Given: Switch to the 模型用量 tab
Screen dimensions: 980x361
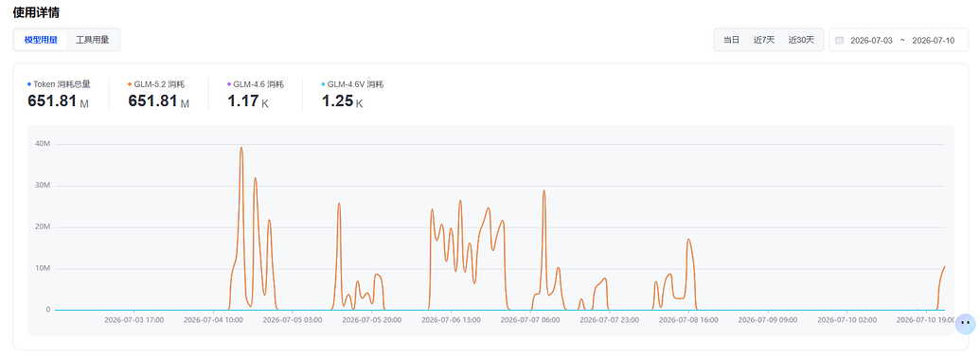Looking at the screenshot, I should [41, 40].
